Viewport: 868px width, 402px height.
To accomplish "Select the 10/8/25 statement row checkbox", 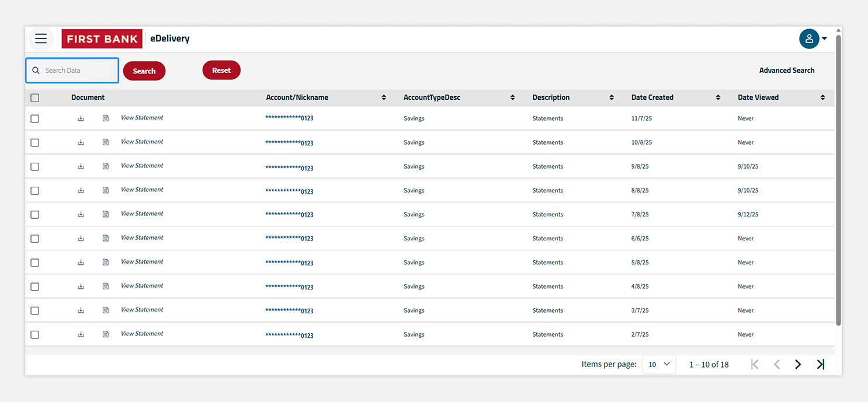I will click(x=34, y=142).
